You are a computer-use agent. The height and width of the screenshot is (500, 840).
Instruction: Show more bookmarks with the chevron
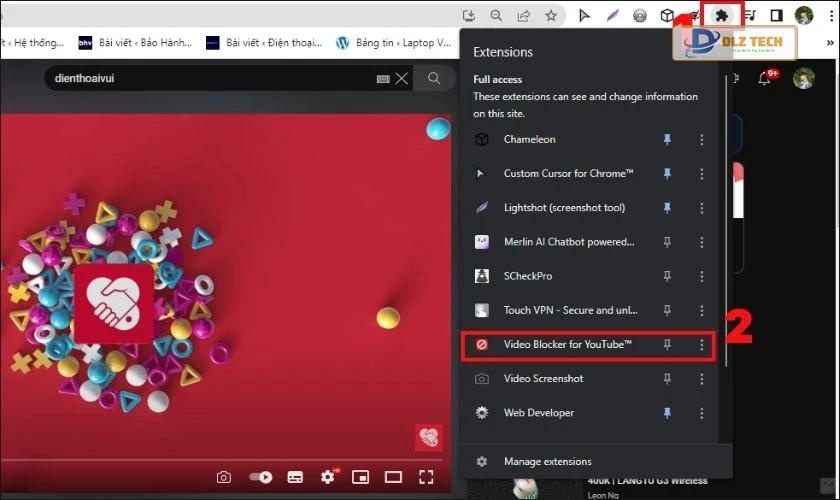pyautogui.click(x=830, y=43)
